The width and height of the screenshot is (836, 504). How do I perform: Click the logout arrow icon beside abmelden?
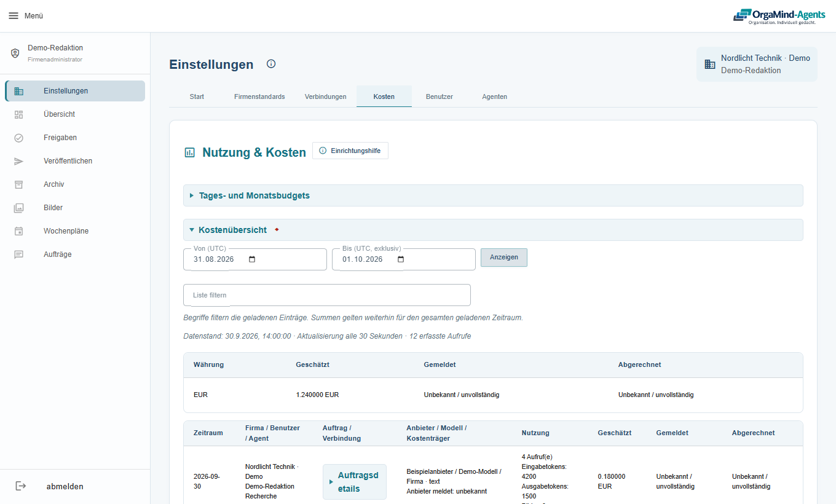(x=21, y=486)
